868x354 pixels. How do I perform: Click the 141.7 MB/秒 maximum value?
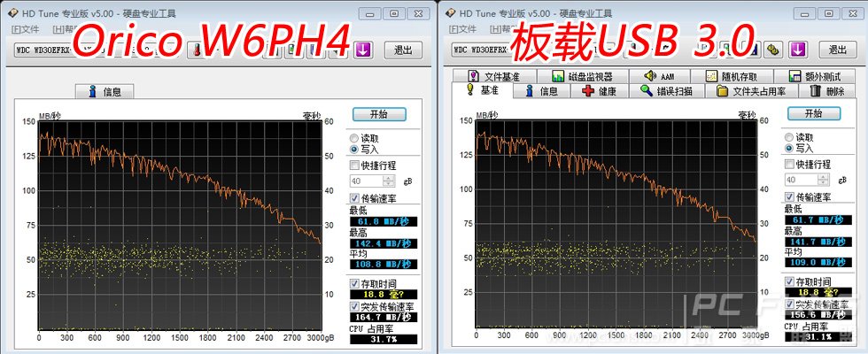818,242
